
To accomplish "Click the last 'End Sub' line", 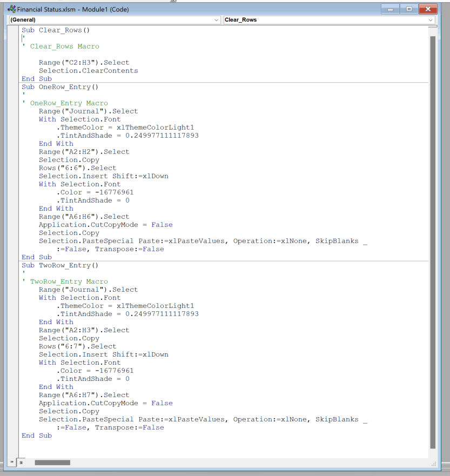I will (x=37, y=435).
